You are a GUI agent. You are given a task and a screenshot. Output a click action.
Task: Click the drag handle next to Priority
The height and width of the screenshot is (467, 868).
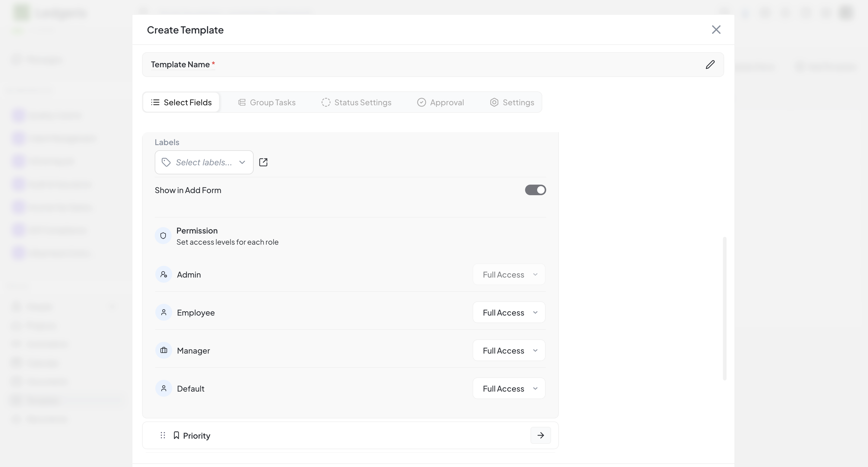point(163,435)
